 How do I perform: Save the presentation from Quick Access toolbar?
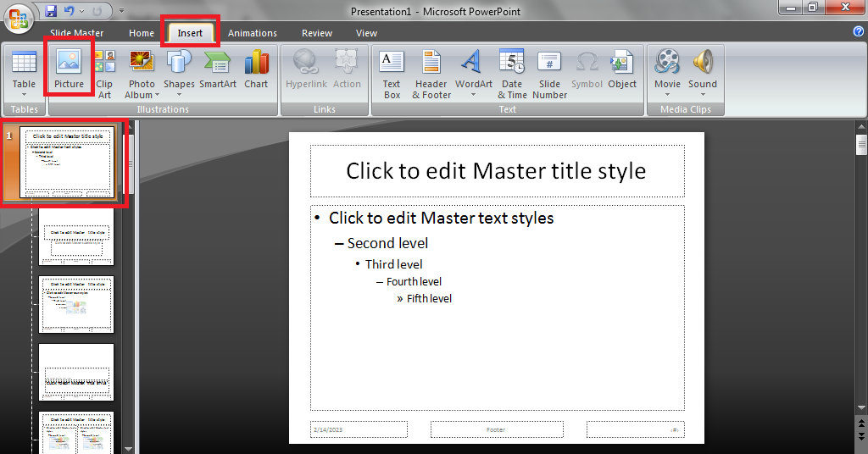point(51,11)
